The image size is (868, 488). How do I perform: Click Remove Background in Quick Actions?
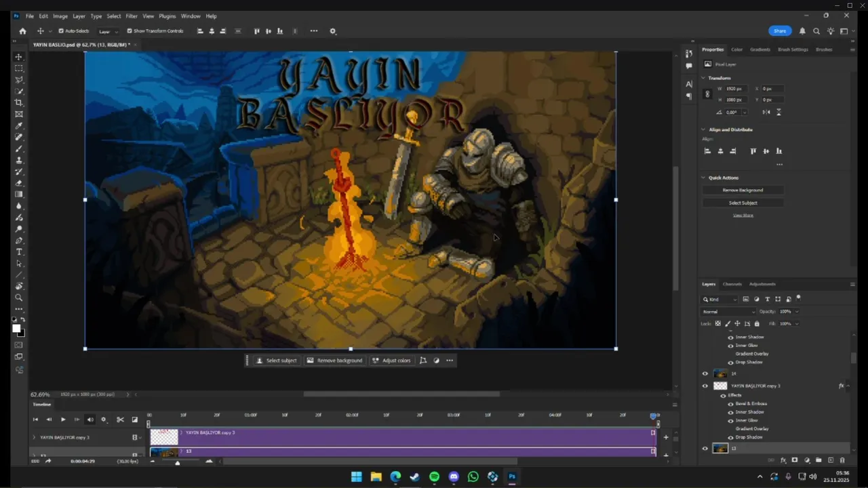[743, 190]
